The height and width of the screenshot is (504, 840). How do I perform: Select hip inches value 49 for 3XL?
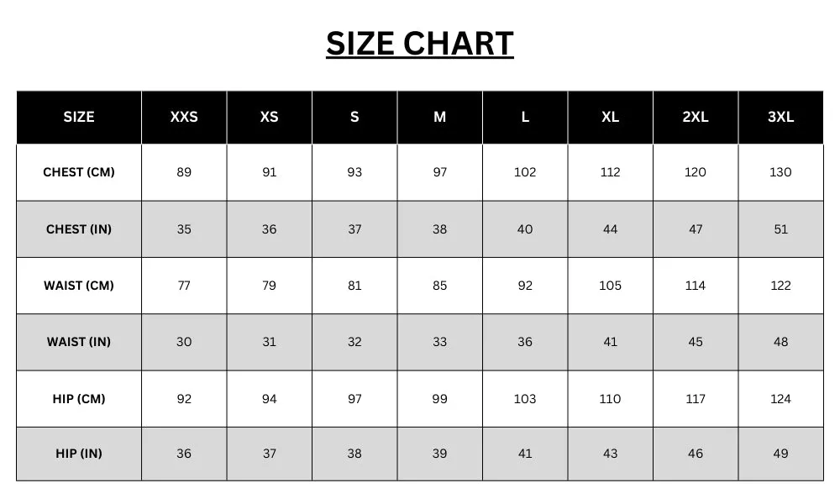(x=780, y=454)
